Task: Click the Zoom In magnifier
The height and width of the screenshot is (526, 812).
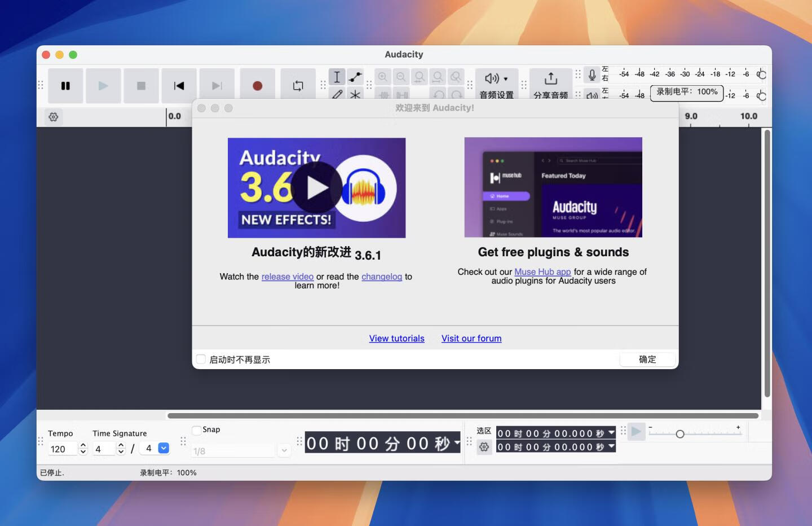Action: coord(383,77)
